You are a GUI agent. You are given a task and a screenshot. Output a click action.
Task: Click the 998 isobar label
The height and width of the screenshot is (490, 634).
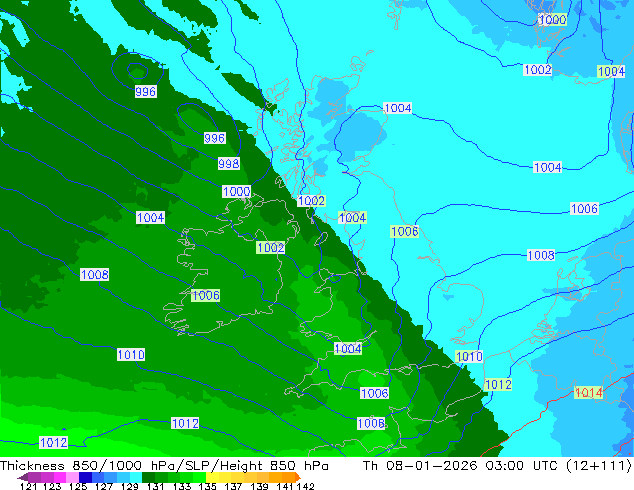point(229,164)
